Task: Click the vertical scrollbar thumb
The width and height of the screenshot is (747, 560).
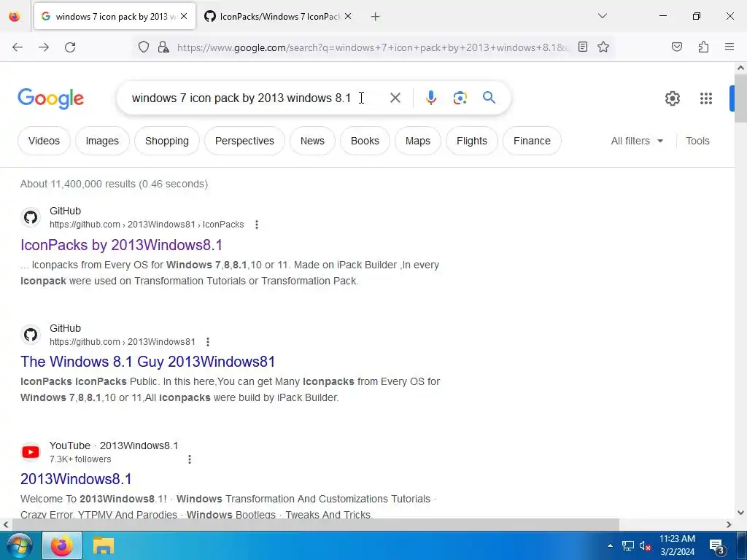Action: (x=740, y=99)
